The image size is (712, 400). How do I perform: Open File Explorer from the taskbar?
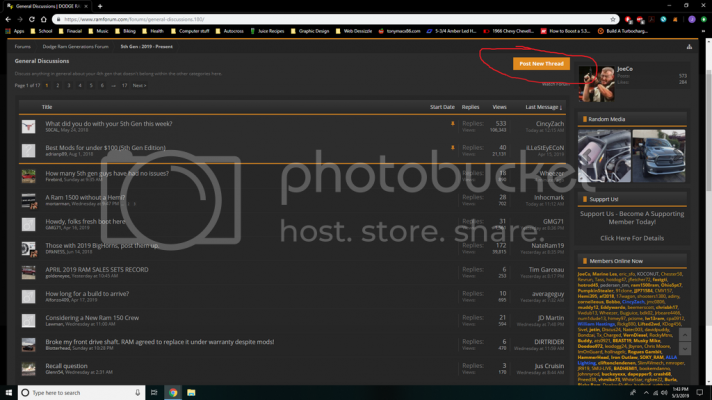click(191, 392)
